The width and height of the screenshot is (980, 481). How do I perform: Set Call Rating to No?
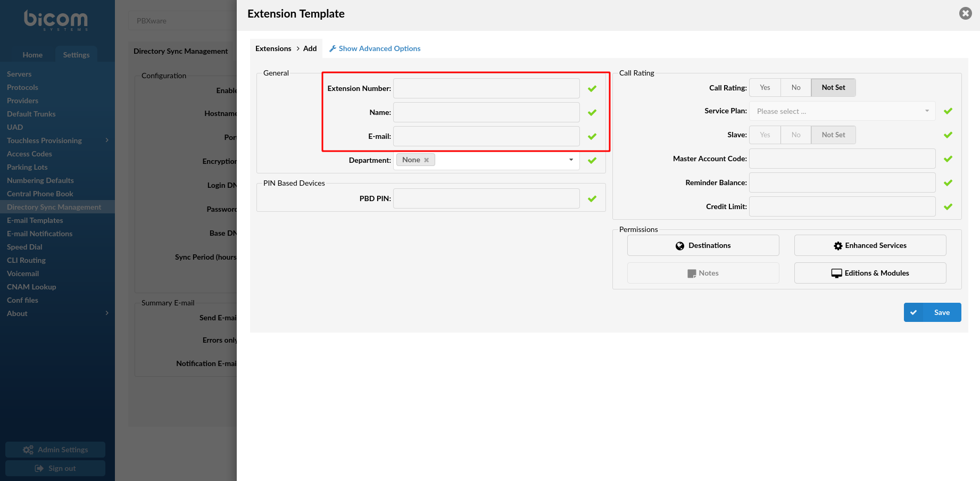(x=796, y=88)
